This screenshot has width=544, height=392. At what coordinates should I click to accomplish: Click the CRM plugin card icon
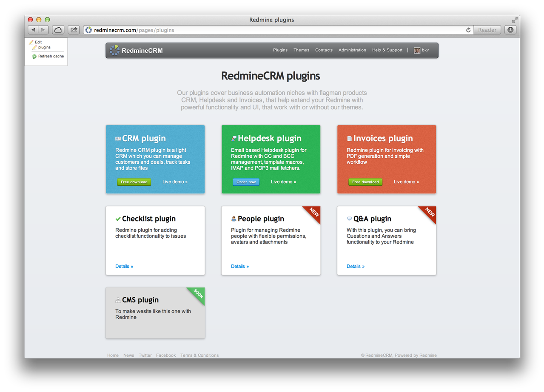pos(118,139)
